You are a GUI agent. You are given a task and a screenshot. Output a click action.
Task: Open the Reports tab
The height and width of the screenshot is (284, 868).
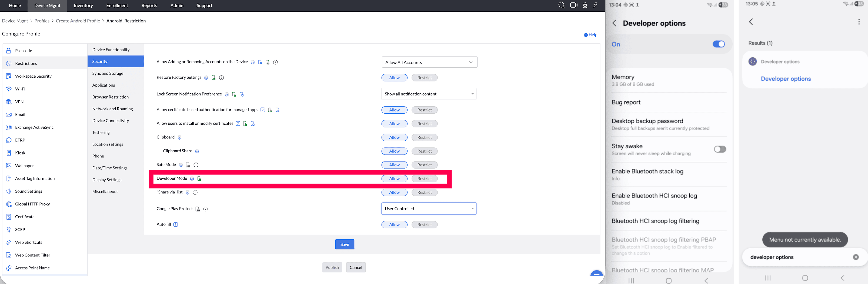tap(149, 6)
